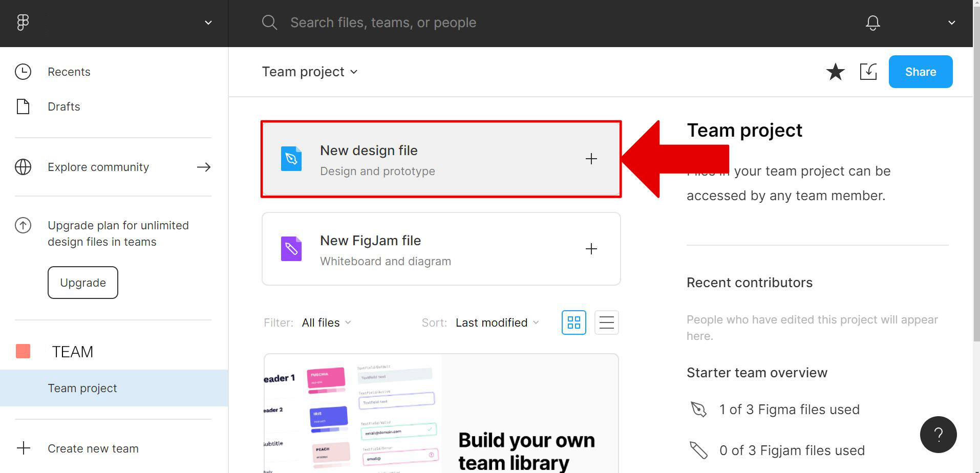980x473 pixels.
Task: Click the 'Upgrade plan for unlimited design files' text
Action: (x=118, y=233)
